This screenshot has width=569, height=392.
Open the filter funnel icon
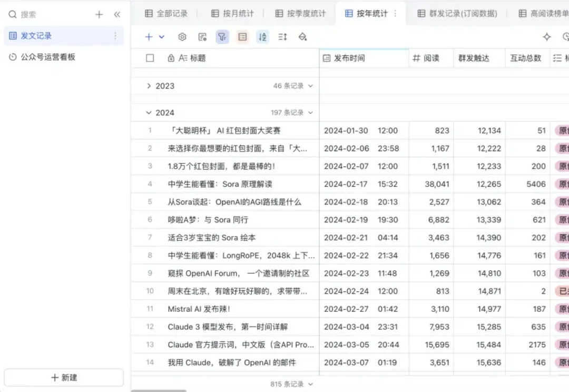[222, 37]
